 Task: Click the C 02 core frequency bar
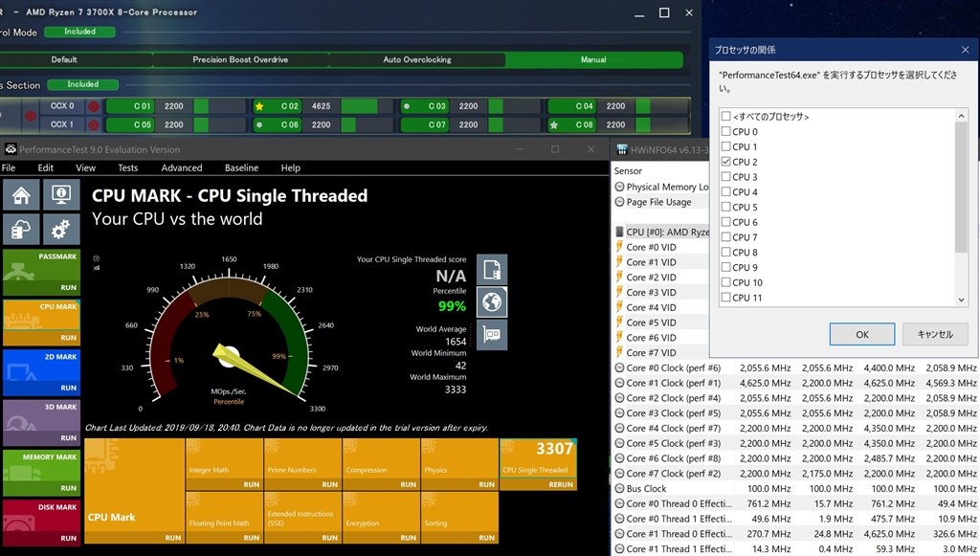(x=367, y=106)
